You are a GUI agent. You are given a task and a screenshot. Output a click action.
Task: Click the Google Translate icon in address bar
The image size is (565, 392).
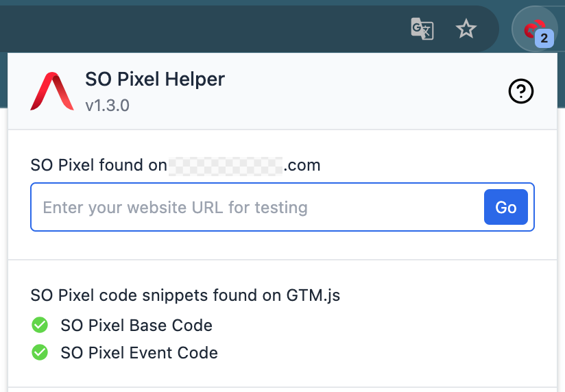pos(422,29)
